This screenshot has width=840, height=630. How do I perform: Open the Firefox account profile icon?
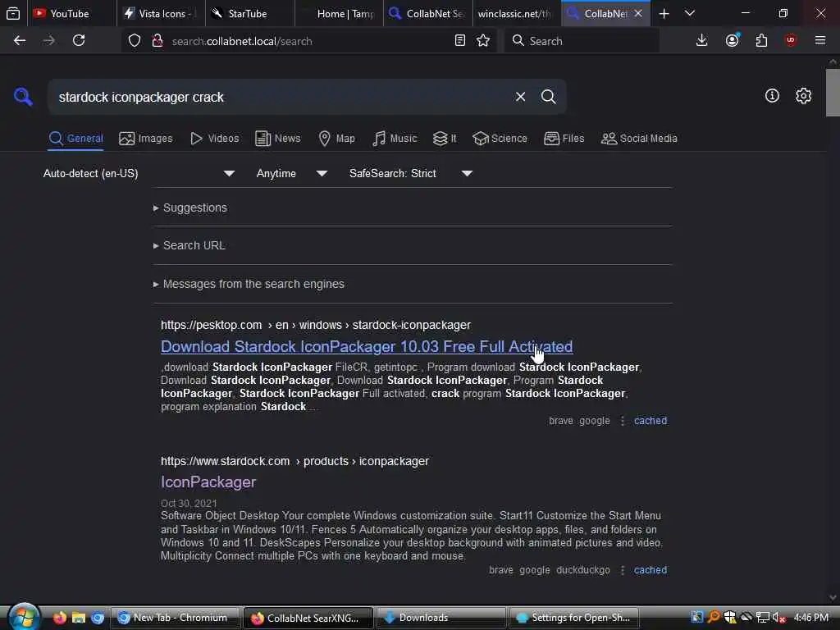(733, 40)
